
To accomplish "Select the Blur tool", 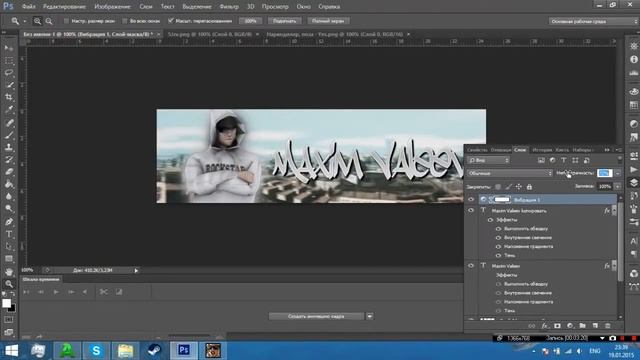I will [9, 196].
